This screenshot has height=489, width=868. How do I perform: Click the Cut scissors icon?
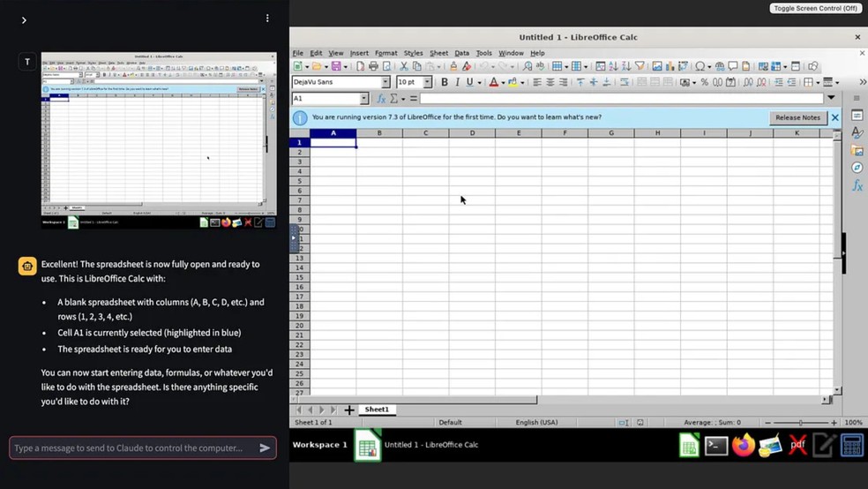tap(404, 66)
